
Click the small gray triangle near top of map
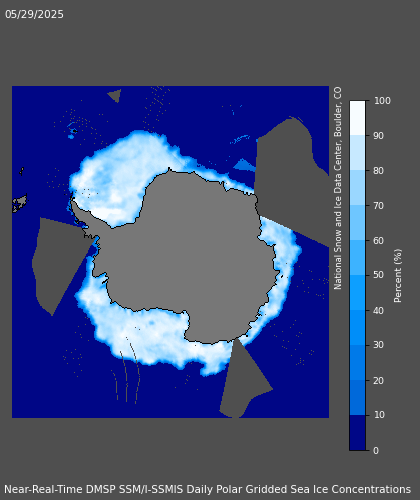115,95
